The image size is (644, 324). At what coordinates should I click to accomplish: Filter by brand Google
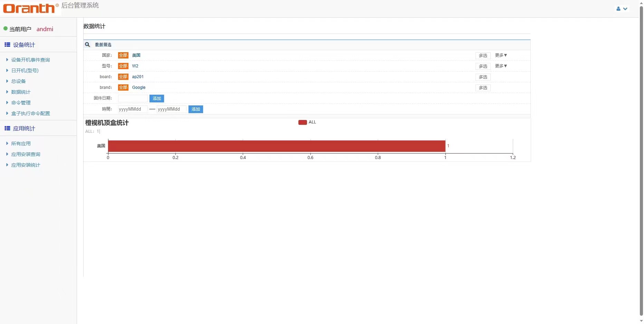point(139,87)
